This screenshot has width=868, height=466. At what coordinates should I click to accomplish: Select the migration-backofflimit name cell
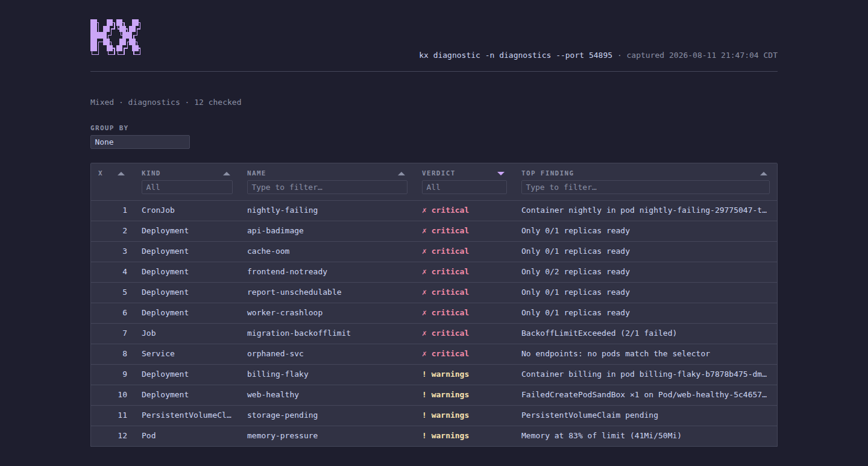(x=299, y=333)
